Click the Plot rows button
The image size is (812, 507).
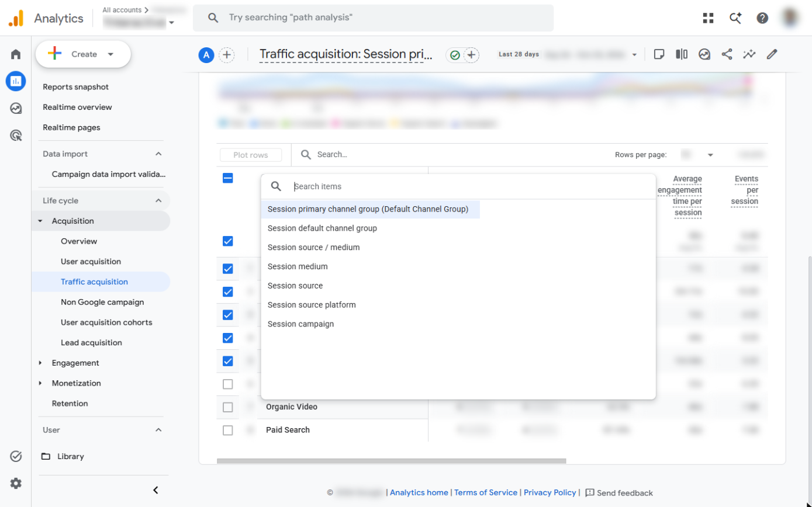[251, 155]
